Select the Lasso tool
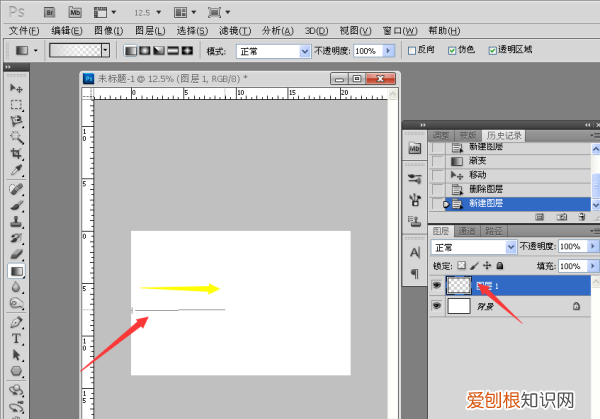This screenshot has width=600, height=419. click(x=16, y=121)
